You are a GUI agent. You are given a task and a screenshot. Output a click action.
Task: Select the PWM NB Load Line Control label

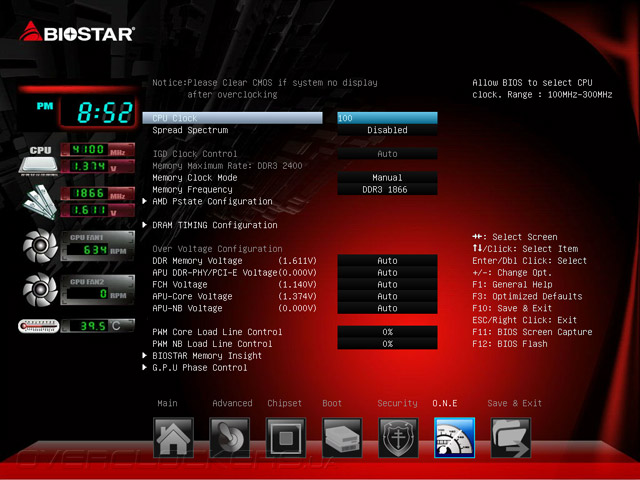click(x=212, y=344)
